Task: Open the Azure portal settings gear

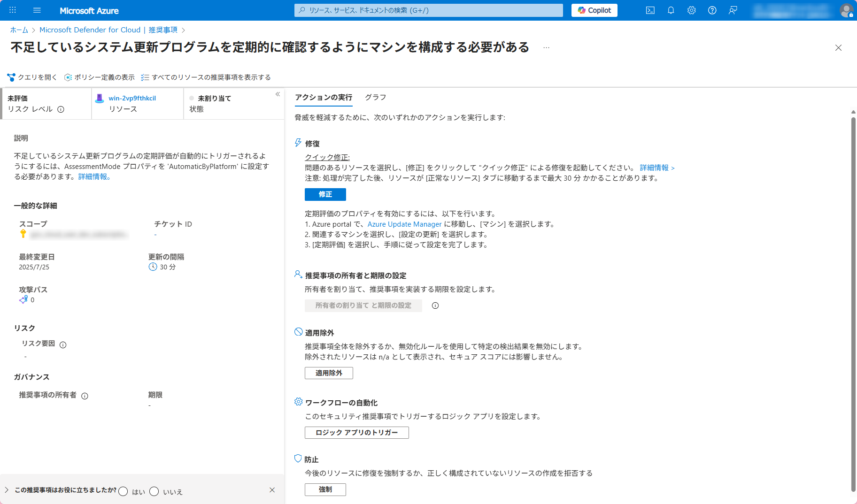Action: tap(691, 10)
